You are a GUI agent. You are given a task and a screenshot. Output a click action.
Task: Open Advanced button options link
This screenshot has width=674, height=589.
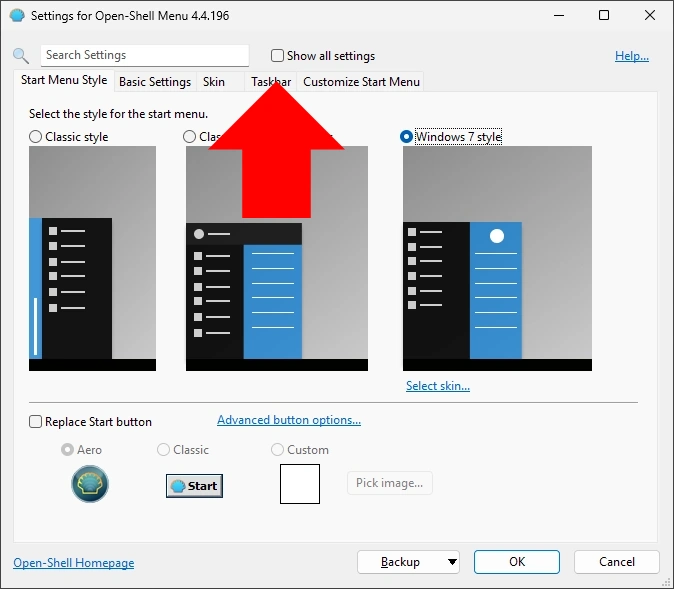(289, 420)
